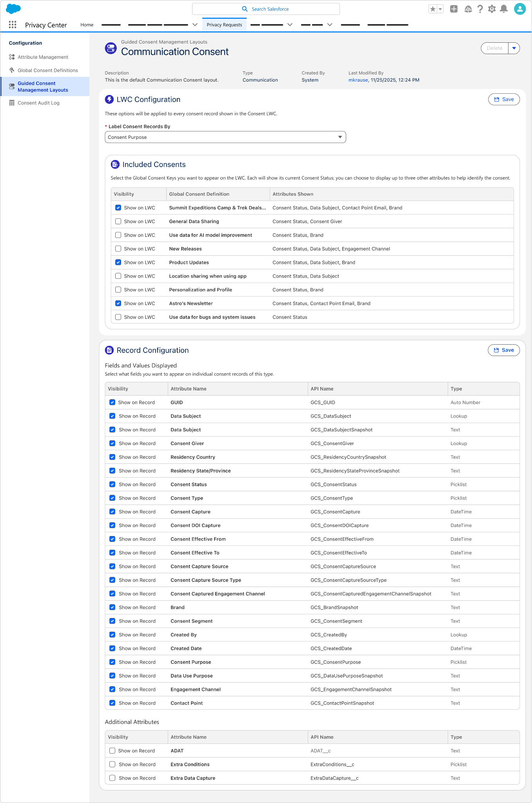The height and width of the screenshot is (803, 532).
Task: Expand the chevron left of Privacy Requests tab
Action: click(195, 25)
